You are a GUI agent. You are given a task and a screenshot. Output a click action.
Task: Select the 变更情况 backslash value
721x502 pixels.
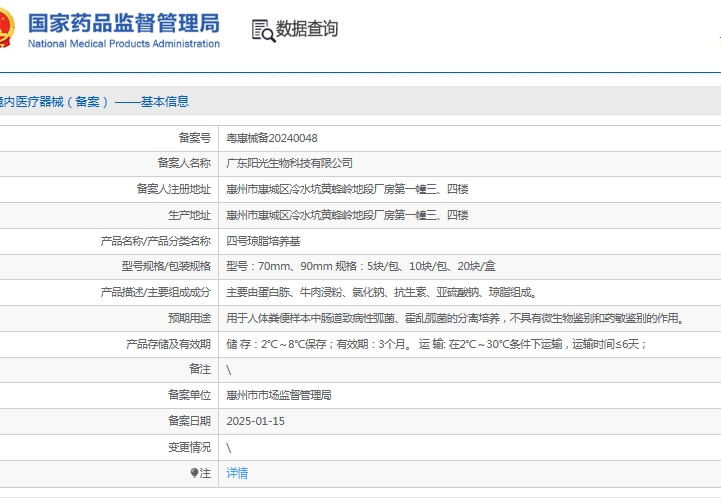tap(229, 447)
